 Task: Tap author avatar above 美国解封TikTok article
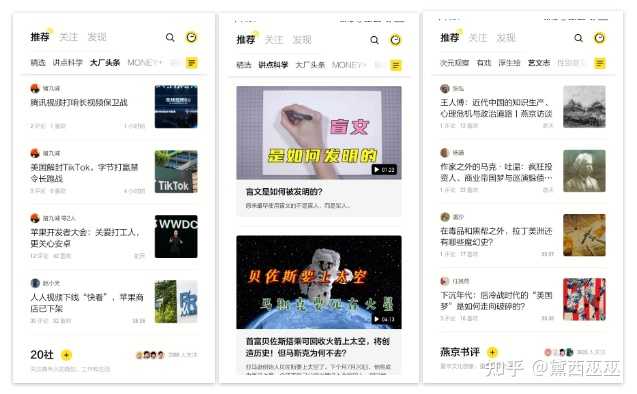(x=35, y=153)
